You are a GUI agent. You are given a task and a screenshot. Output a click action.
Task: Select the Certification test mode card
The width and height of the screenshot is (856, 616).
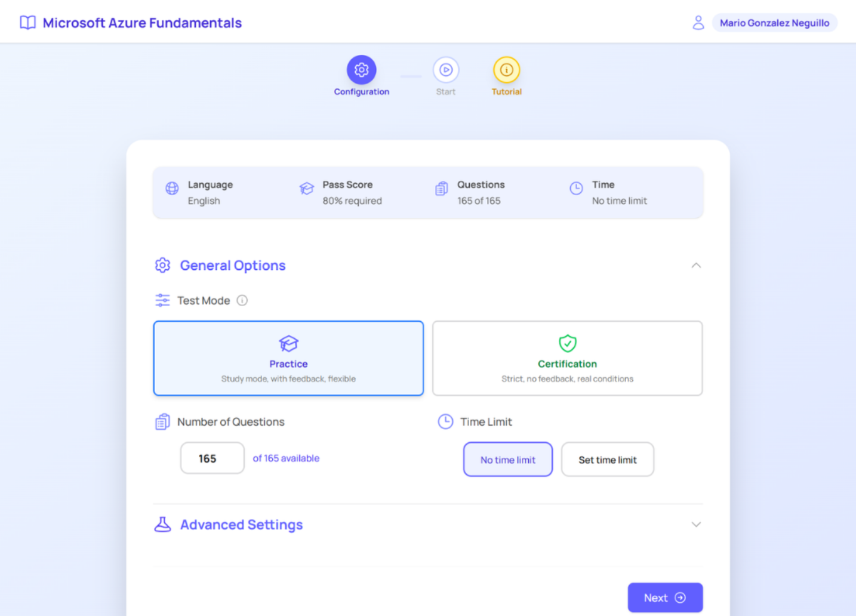tap(567, 358)
